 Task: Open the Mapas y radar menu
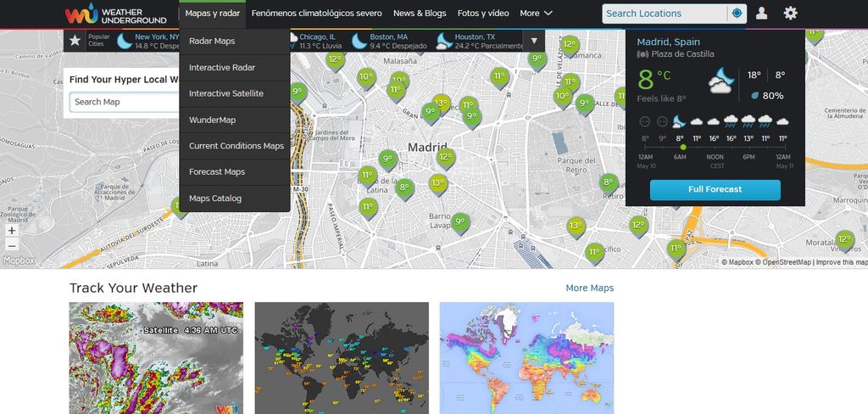[x=213, y=14]
